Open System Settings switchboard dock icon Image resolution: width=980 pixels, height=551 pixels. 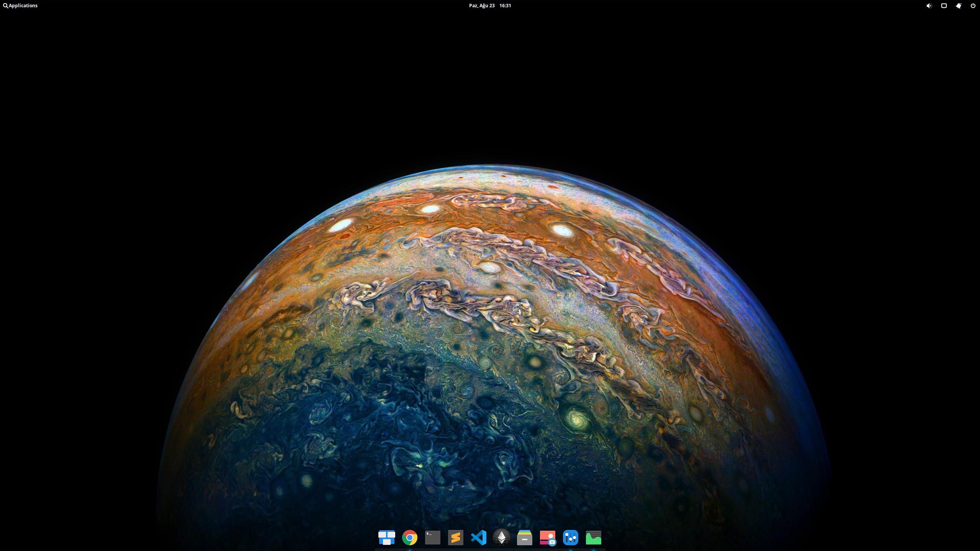click(x=570, y=537)
